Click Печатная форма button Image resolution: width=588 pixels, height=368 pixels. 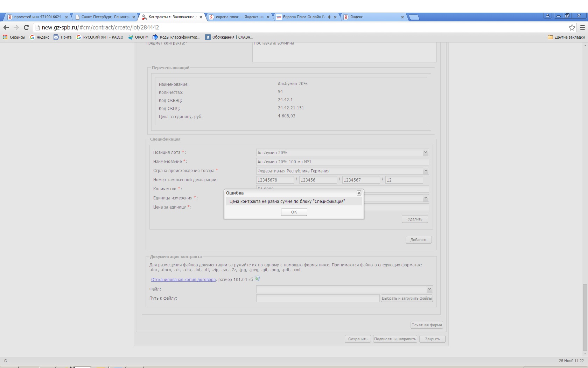(427, 325)
